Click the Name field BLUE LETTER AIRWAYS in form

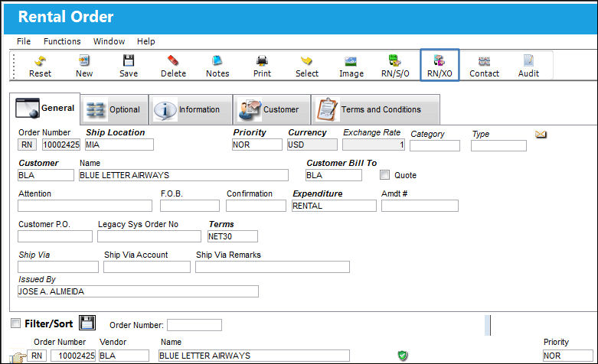click(x=184, y=175)
